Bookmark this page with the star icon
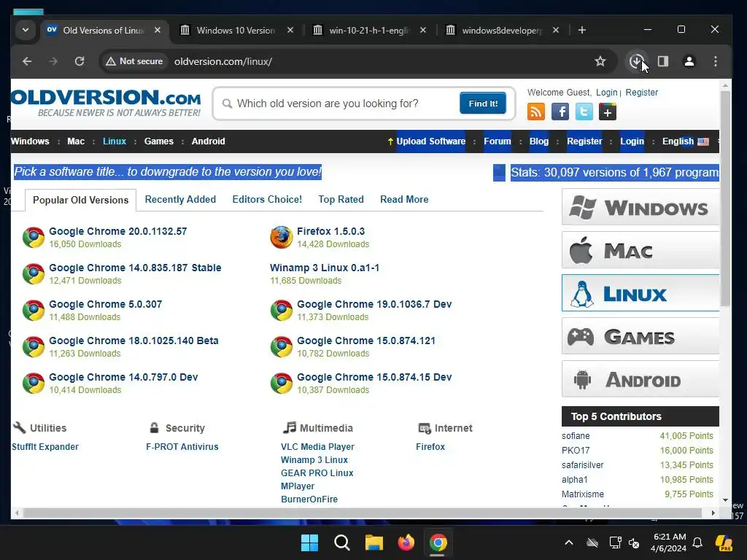Image resolution: width=747 pixels, height=560 pixels. coord(600,61)
